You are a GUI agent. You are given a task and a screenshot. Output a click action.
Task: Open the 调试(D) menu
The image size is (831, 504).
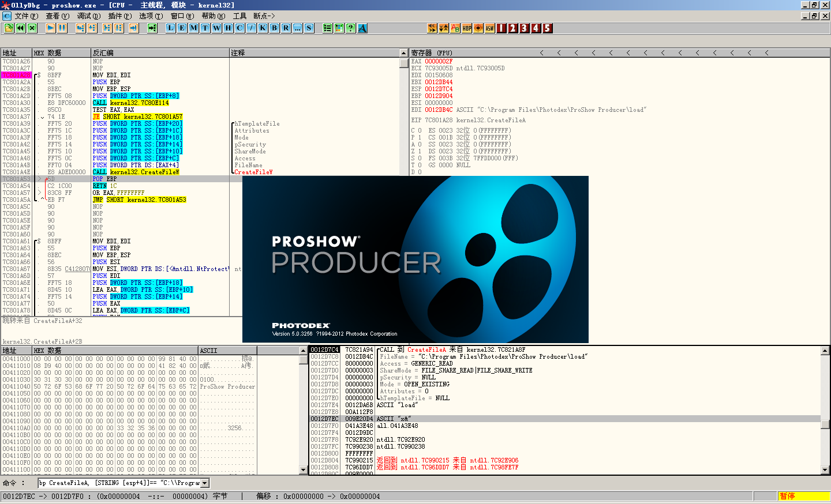point(89,16)
